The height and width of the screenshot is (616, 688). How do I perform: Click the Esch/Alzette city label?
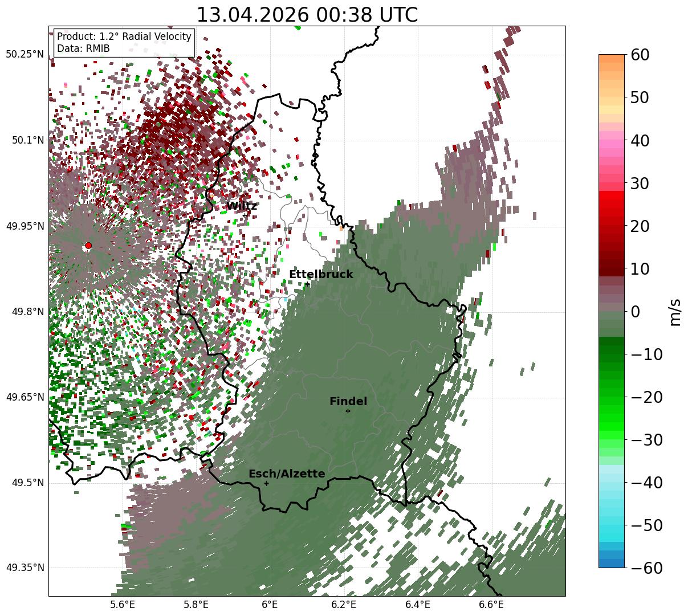pyautogui.click(x=287, y=474)
